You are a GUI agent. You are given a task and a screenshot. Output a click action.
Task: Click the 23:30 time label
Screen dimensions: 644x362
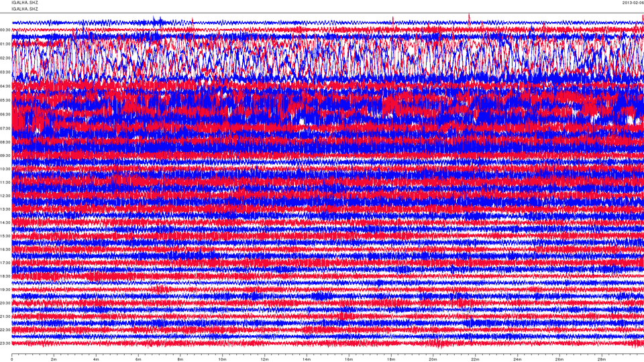(x=5, y=343)
